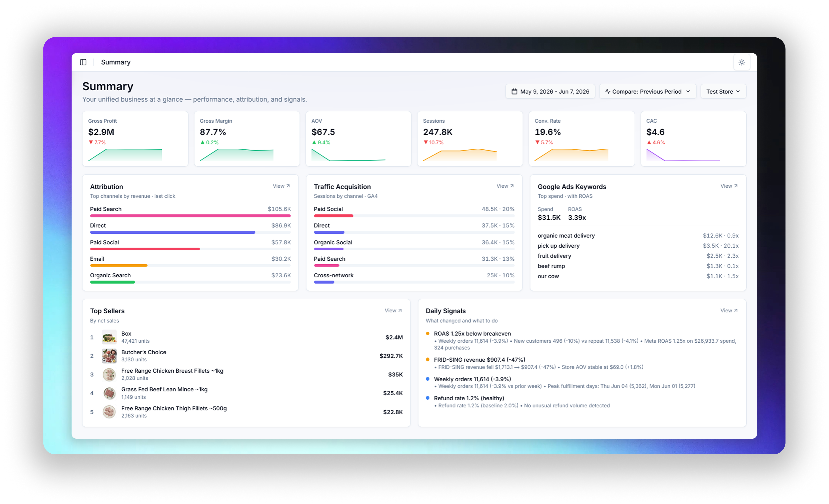Viewport: 829px width, 504px height.
Task: Click the Conv. Rate 19.6% value
Action: (x=548, y=132)
